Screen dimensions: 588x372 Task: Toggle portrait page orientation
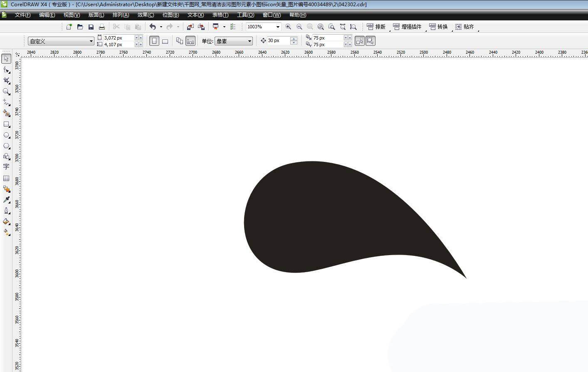[x=154, y=41]
